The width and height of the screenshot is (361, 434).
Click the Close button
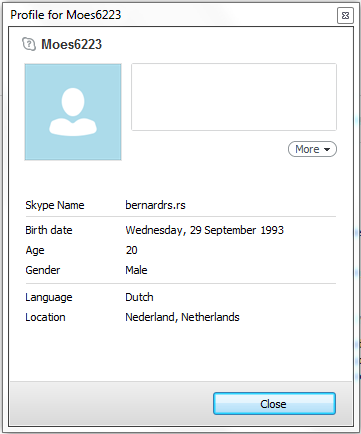coord(274,404)
